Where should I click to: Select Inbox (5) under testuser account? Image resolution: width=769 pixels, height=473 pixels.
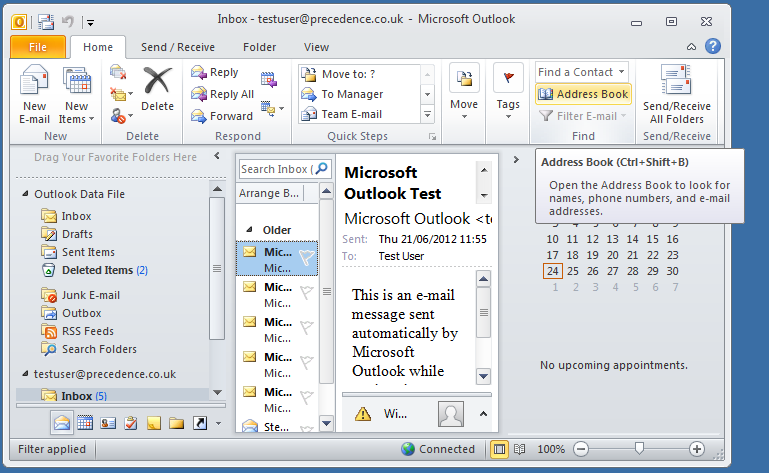(113, 395)
